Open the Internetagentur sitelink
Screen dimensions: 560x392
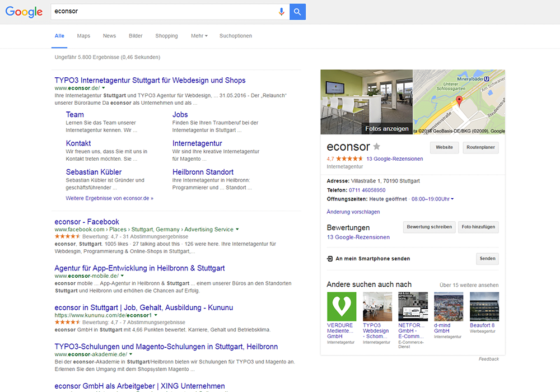[x=197, y=143]
